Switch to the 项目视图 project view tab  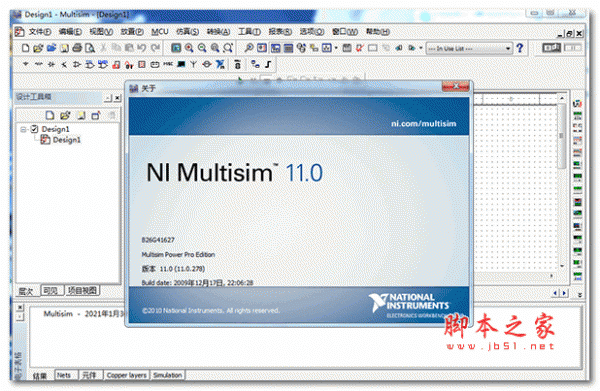tap(82, 291)
